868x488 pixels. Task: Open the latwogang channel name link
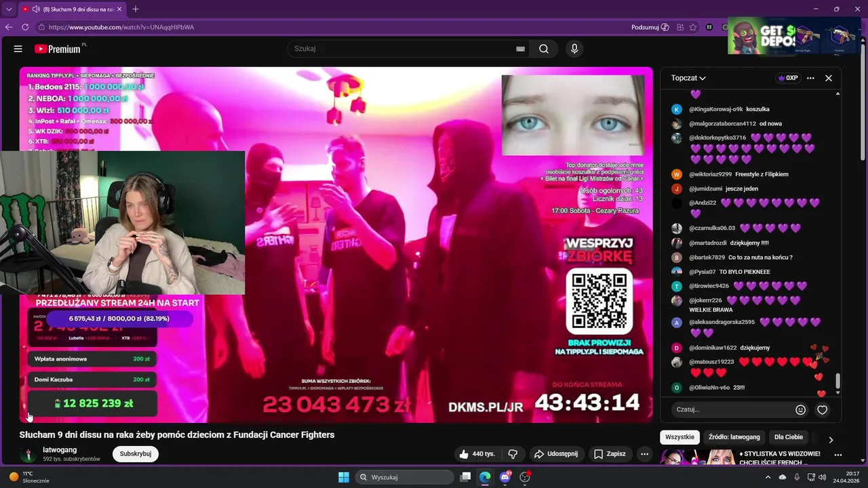point(60,449)
